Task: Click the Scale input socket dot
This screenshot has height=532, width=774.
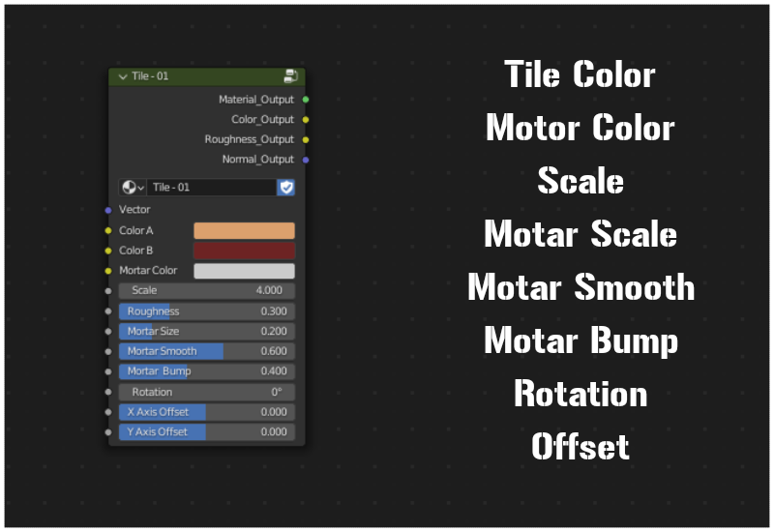Action: pos(108,291)
